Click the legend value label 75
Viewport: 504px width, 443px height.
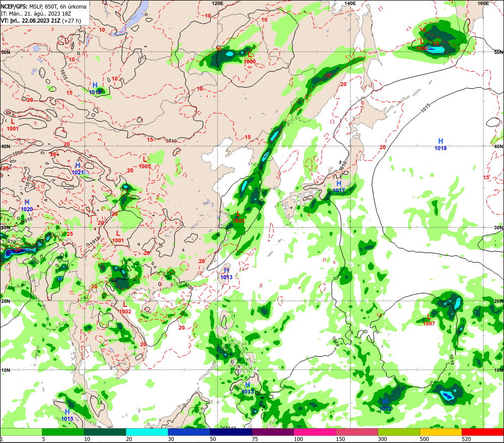pyautogui.click(x=255, y=439)
